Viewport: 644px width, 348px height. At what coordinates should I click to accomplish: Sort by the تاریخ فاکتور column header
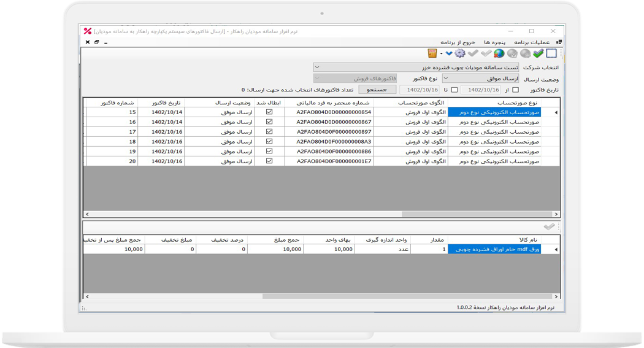[x=161, y=102]
